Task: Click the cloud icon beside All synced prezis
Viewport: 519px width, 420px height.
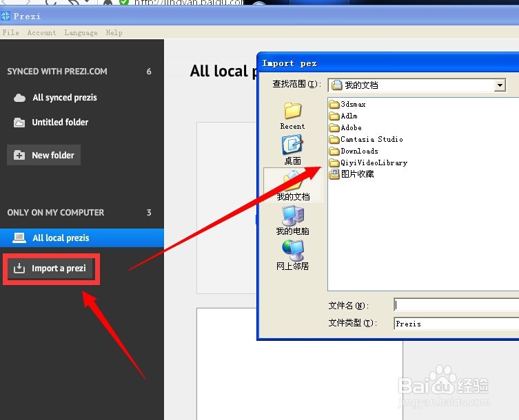Action: [19, 98]
